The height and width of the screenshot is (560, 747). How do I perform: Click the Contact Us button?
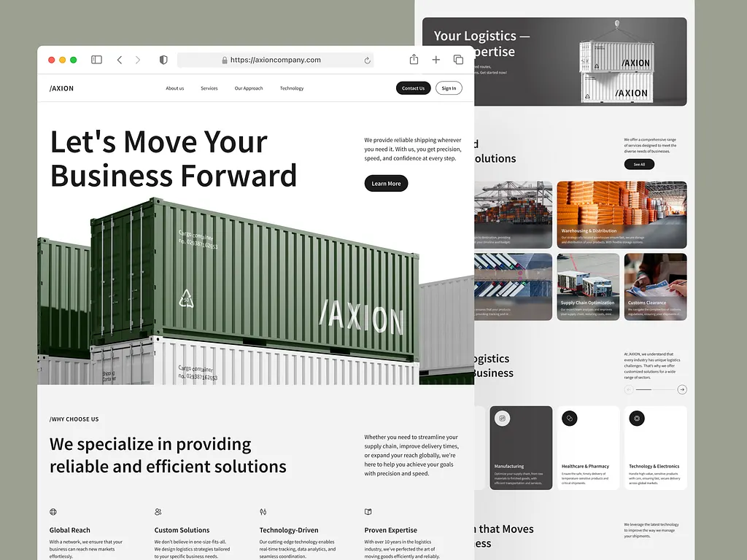tap(413, 87)
